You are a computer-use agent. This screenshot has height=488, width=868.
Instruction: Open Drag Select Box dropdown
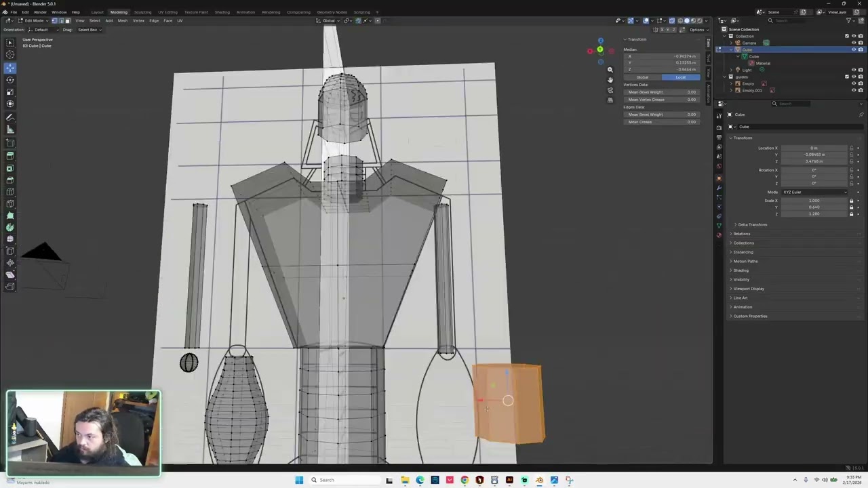point(88,30)
